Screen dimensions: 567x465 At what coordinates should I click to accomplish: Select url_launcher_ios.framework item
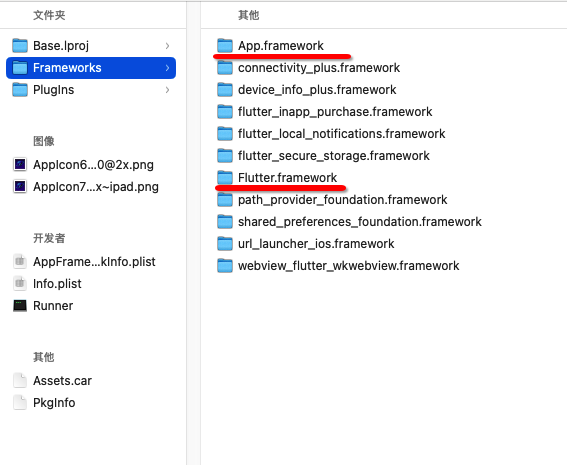click(306, 244)
